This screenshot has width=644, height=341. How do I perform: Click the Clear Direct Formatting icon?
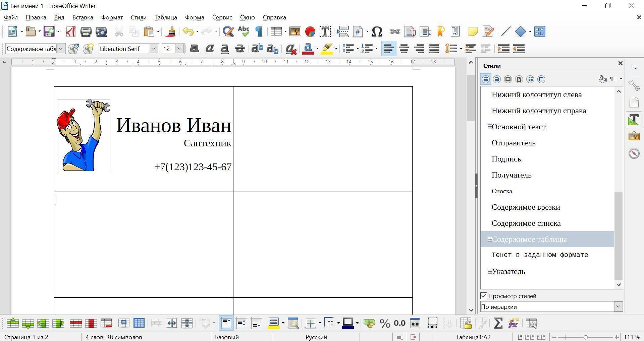(x=290, y=49)
